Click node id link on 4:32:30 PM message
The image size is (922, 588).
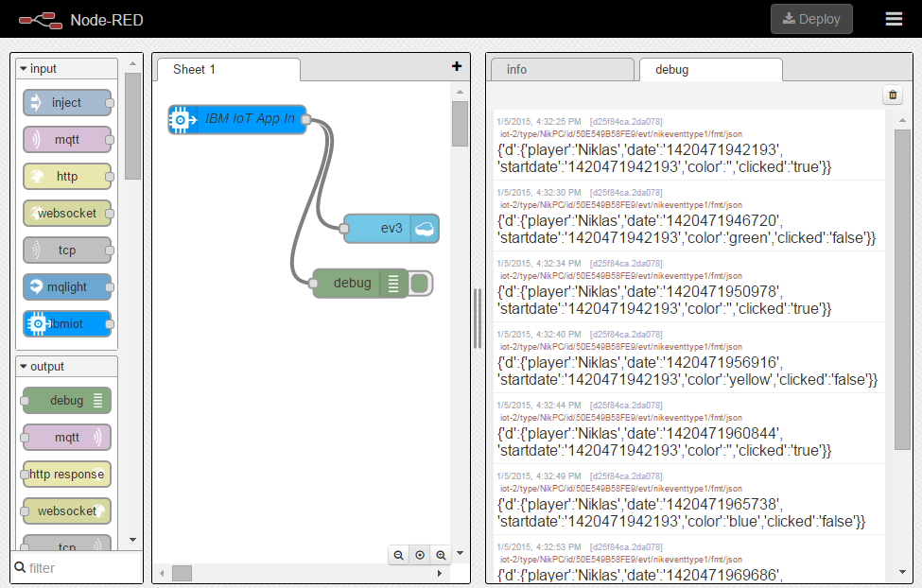626,192
